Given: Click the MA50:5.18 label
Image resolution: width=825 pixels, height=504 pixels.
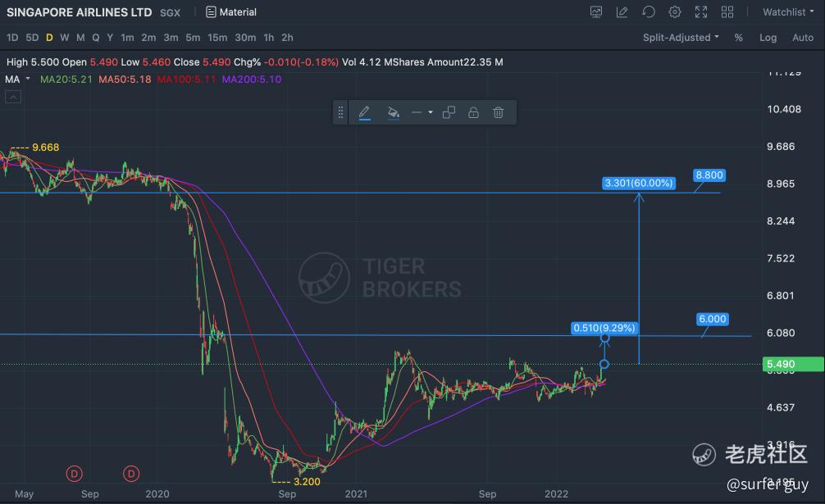Looking at the screenshot, I should 125,79.
